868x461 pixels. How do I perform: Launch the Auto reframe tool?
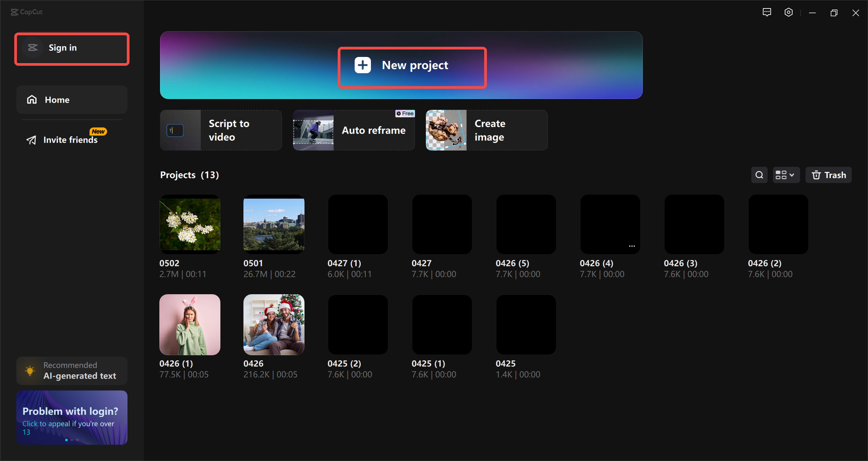pos(354,130)
